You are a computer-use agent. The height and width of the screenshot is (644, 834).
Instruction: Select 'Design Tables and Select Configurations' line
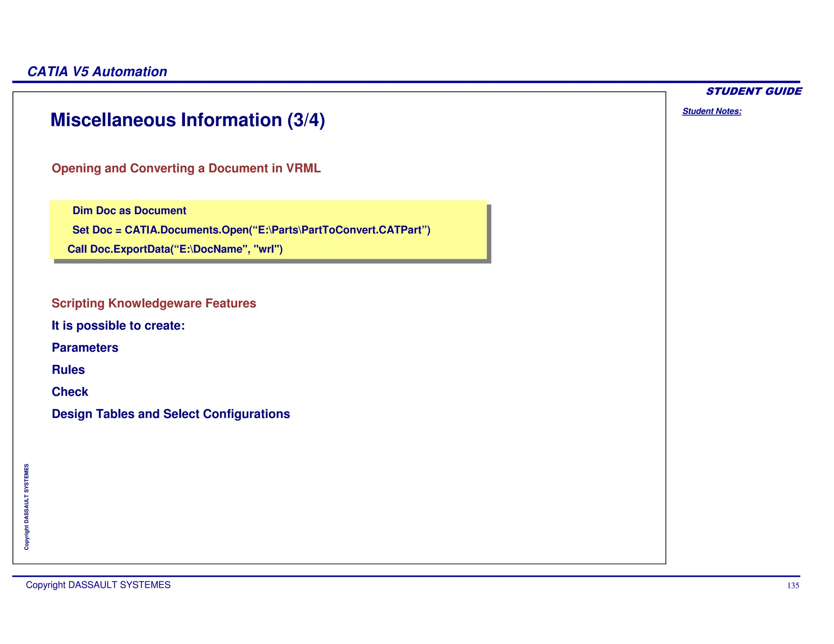click(171, 414)
